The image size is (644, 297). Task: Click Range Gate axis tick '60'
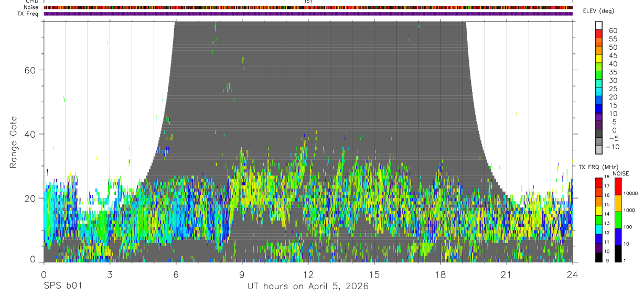coord(30,70)
